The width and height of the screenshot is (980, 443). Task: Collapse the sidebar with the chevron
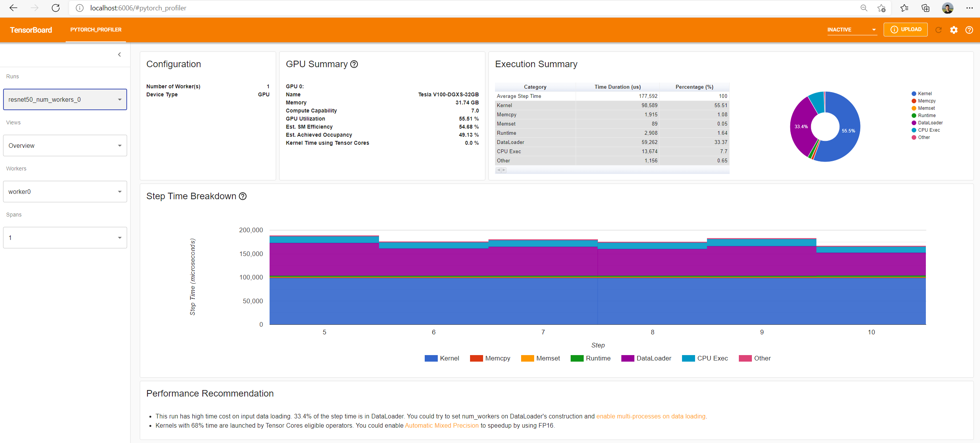pyautogui.click(x=119, y=55)
